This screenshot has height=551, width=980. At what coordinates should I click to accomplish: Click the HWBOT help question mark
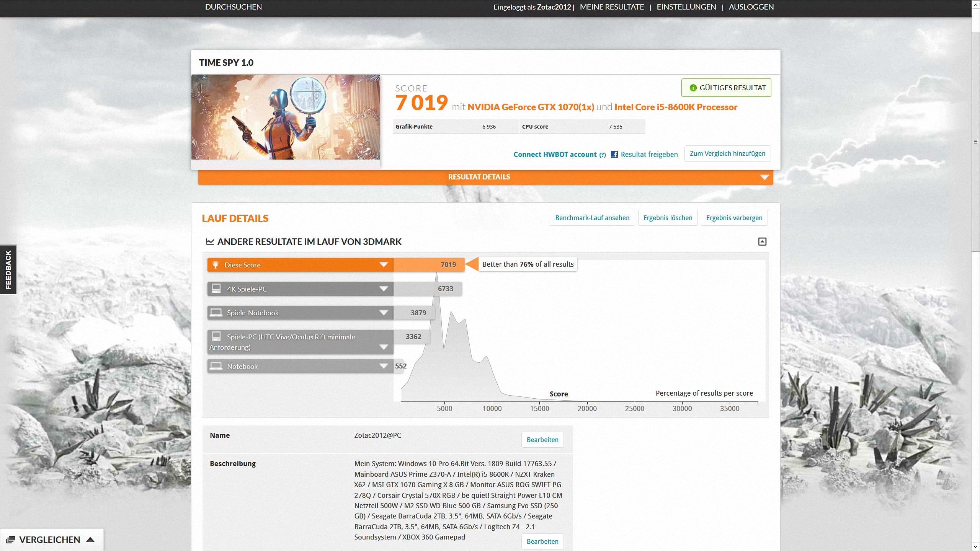[x=603, y=155]
